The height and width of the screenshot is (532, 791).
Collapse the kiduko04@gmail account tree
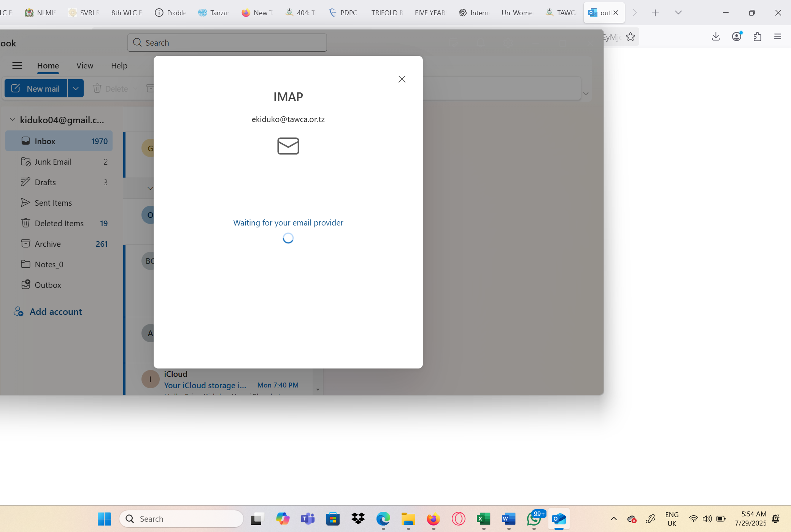click(x=13, y=120)
